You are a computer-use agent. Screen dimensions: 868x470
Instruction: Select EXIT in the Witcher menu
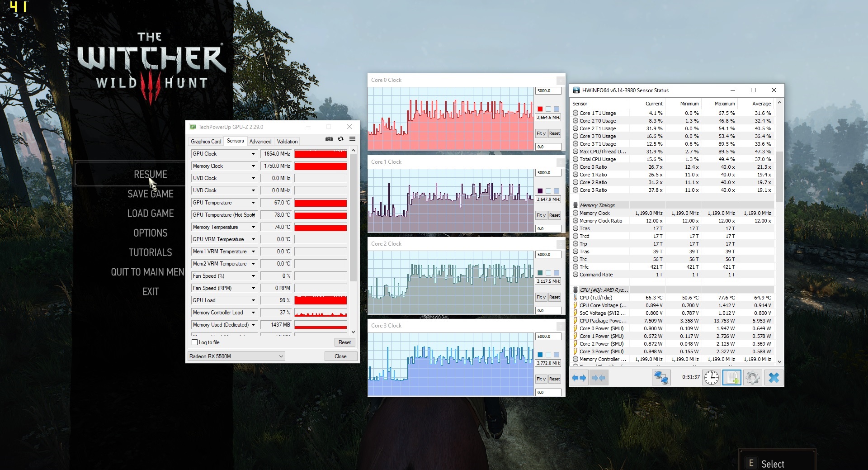coord(151,292)
